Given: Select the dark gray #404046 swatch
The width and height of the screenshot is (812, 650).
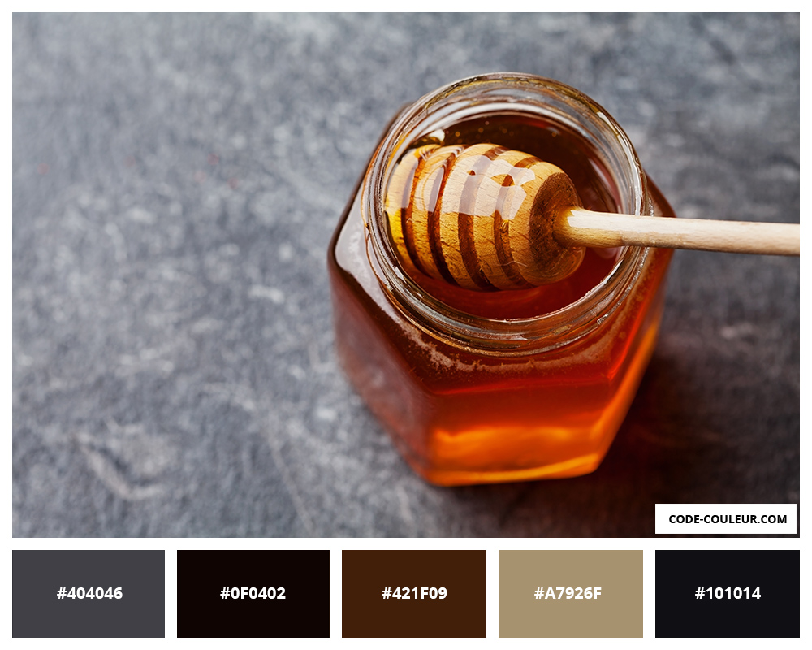Looking at the screenshot, I should (89, 593).
